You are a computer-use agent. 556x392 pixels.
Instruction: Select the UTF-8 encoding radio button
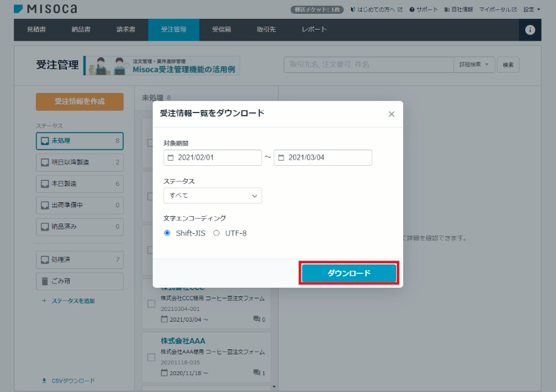[x=216, y=233]
